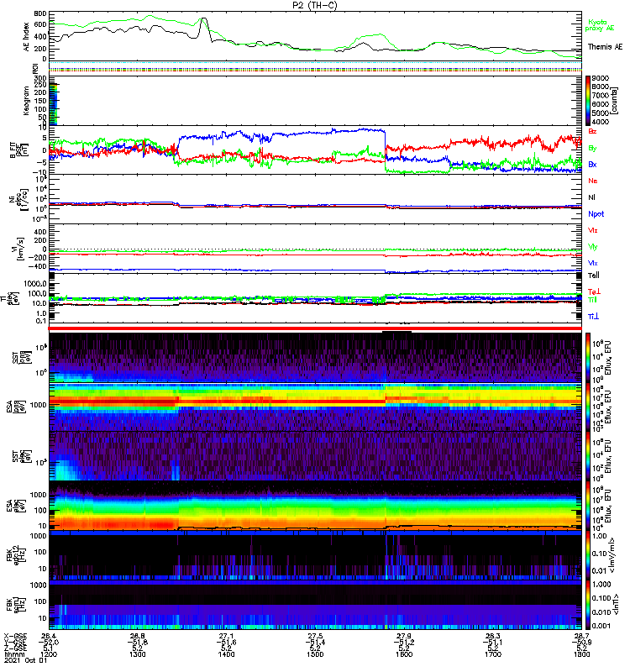Click the blue Bx legend label

[x=592, y=164]
